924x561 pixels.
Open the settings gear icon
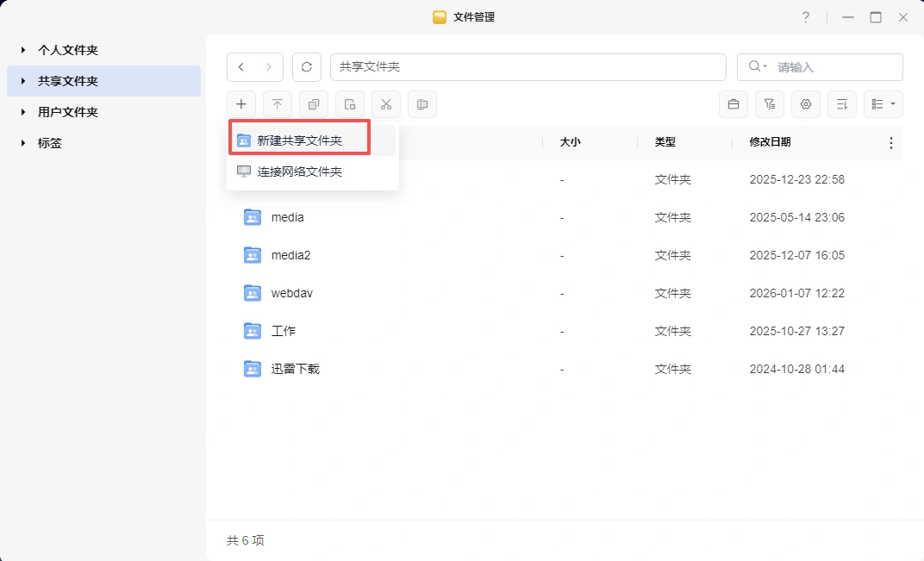805,103
